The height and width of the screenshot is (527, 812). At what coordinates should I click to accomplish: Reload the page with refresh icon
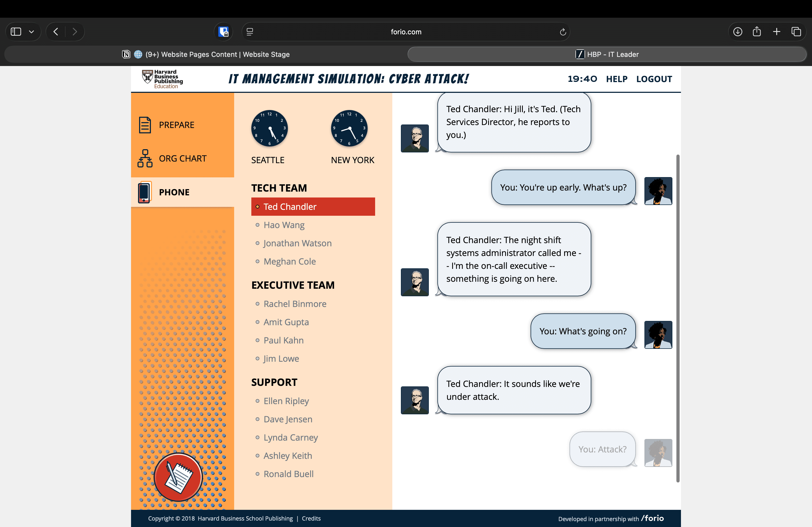563,32
